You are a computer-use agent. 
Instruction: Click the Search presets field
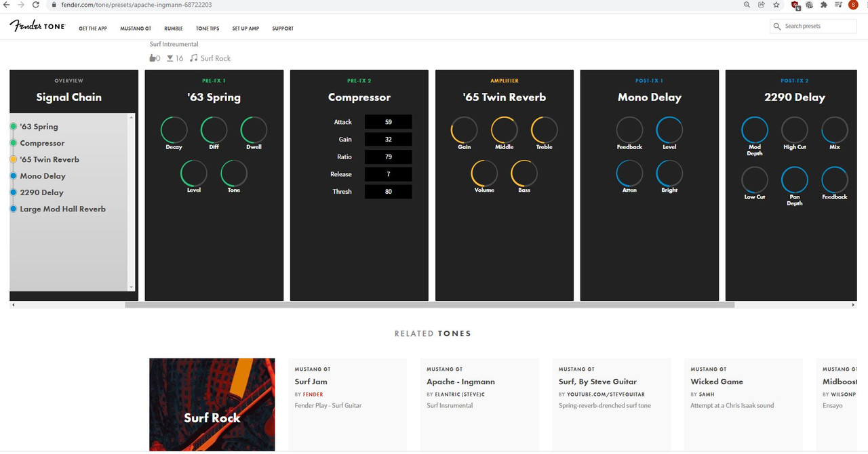[x=814, y=26]
